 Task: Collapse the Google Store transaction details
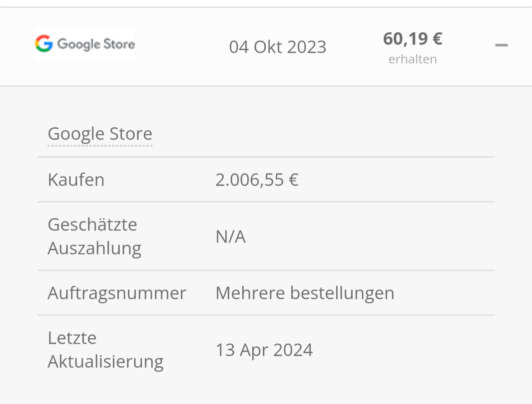pyautogui.click(x=501, y=45)
